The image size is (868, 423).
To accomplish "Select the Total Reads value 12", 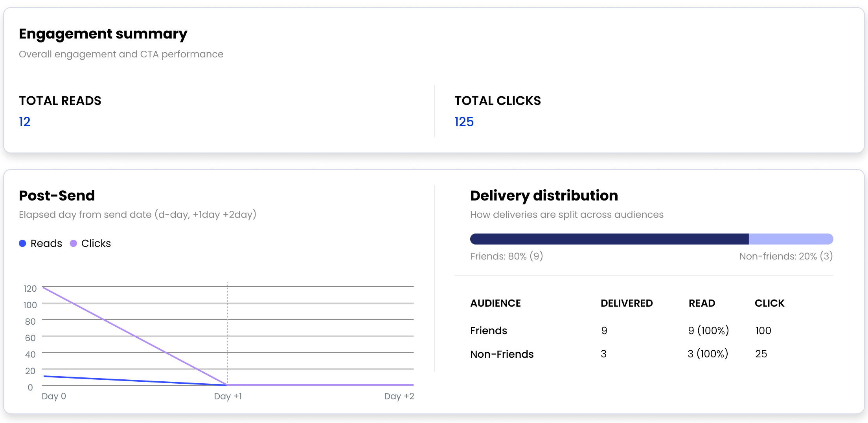I will (24, 122).
